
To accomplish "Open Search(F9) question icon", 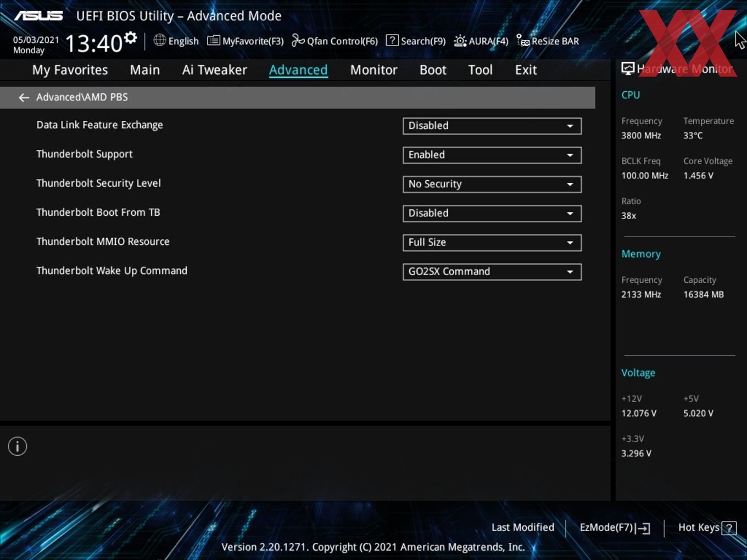I will [392, 40].
